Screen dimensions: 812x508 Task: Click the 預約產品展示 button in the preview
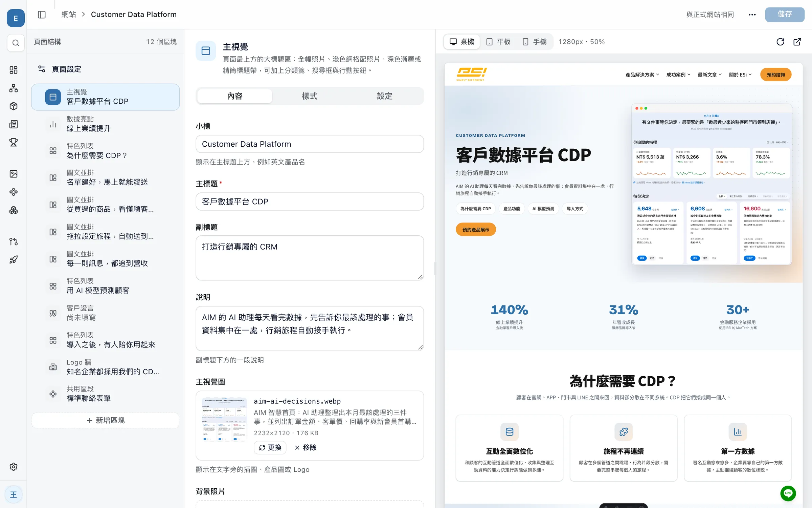click(x=476, y=230)
